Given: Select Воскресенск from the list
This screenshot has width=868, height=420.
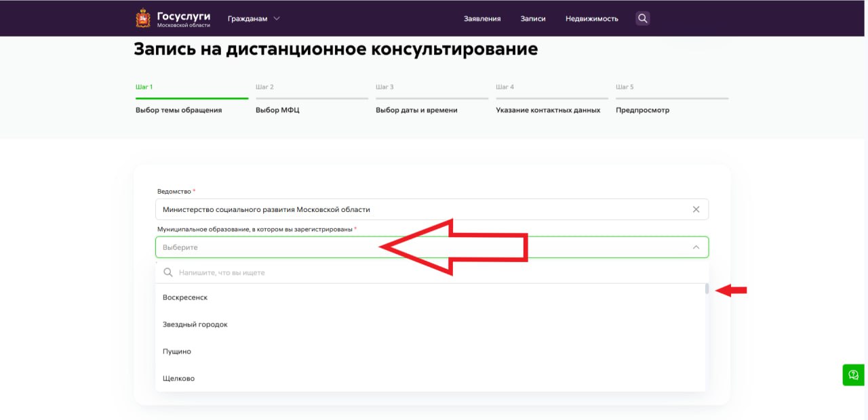Looking at the screenshot, I should [185, 297].
